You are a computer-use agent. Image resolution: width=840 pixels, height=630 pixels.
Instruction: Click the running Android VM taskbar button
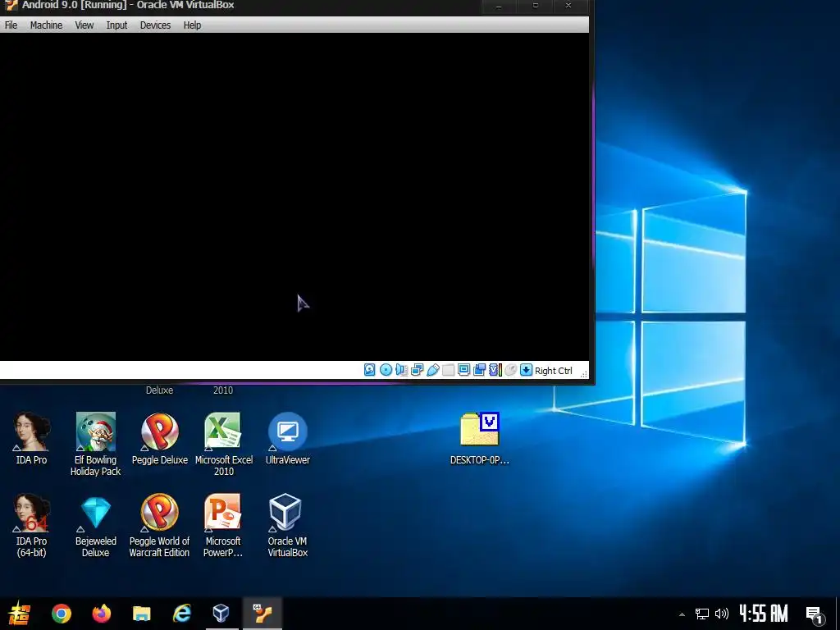pyautogui.click(x=262, y=614)
